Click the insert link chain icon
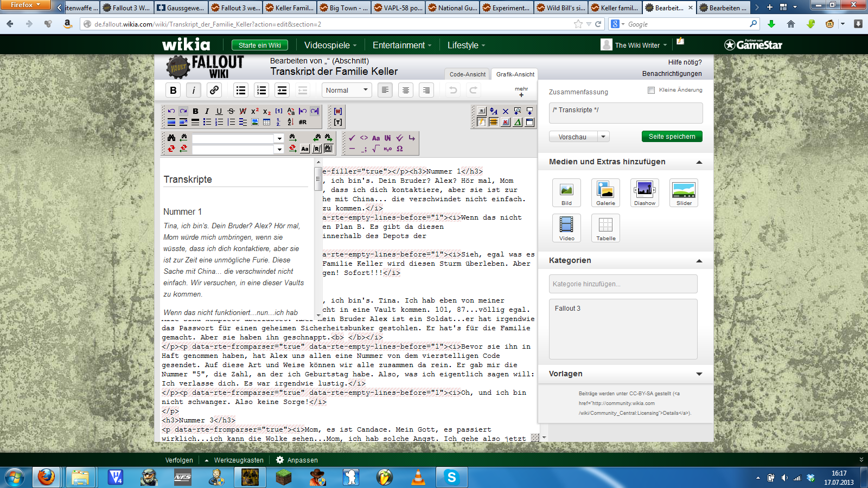 click(x=214, y=91)
